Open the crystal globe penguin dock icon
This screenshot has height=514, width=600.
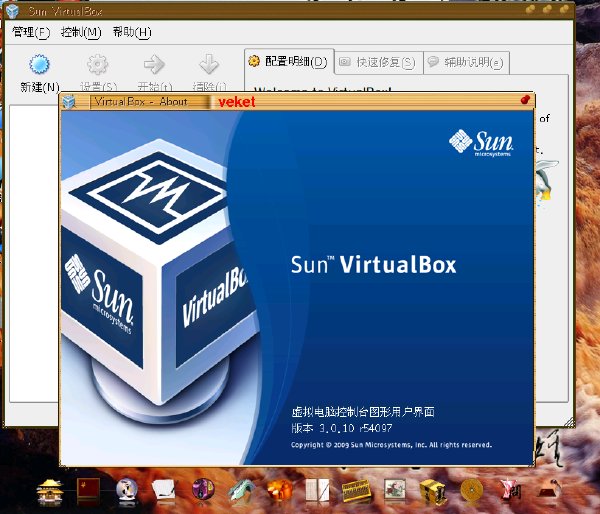click(x=127, y=491)
